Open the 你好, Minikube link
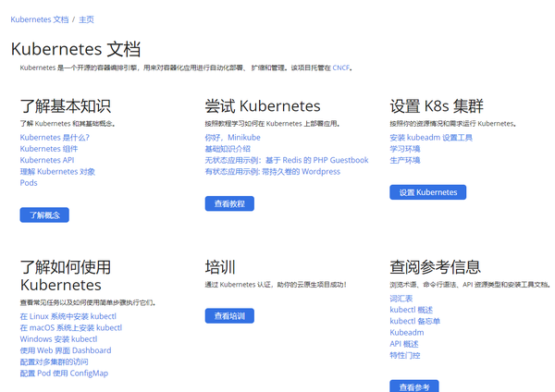 [x=232, y=137]
